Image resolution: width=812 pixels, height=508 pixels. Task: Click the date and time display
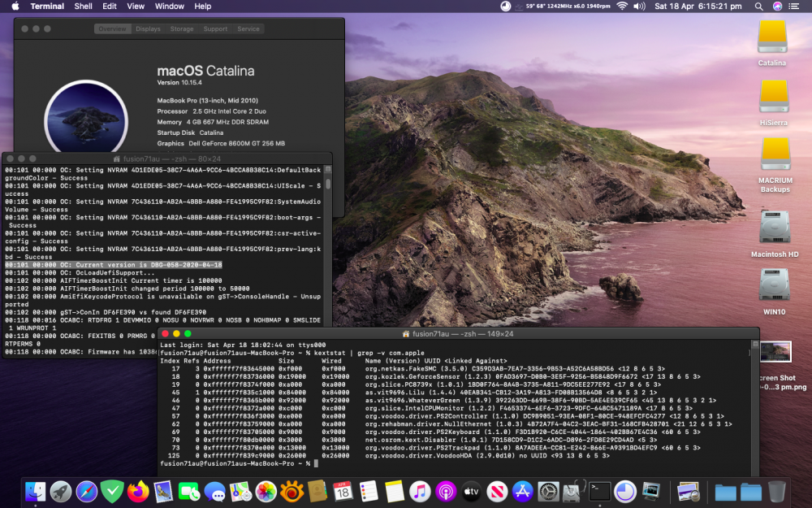(x=698, y=7)
